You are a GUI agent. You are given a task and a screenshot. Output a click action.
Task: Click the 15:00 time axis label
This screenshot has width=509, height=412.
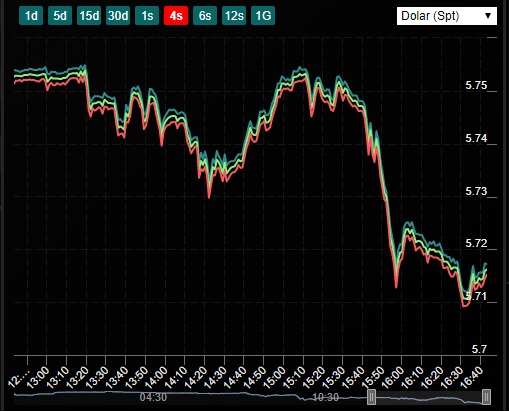(x=275, y=378)
